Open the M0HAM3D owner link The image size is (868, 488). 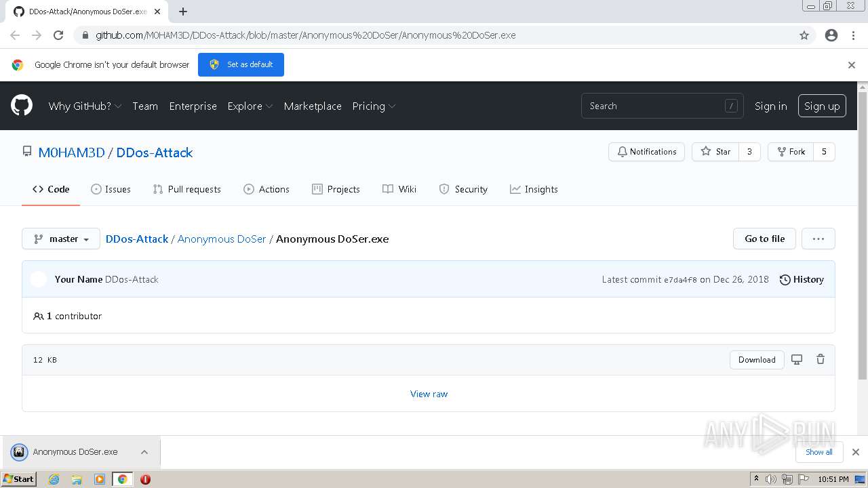tap(71, 152)
